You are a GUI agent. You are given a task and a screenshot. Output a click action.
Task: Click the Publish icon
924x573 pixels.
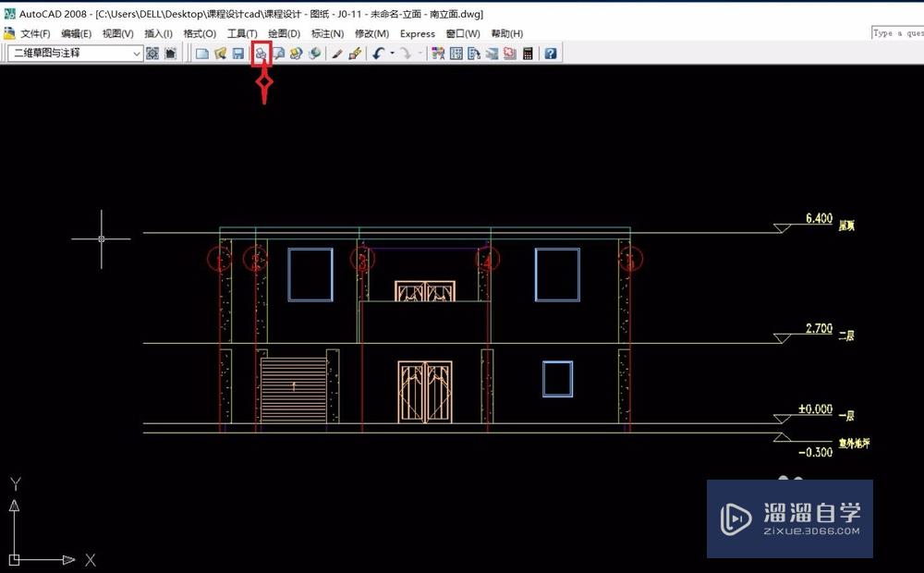(x=296, y=54)
